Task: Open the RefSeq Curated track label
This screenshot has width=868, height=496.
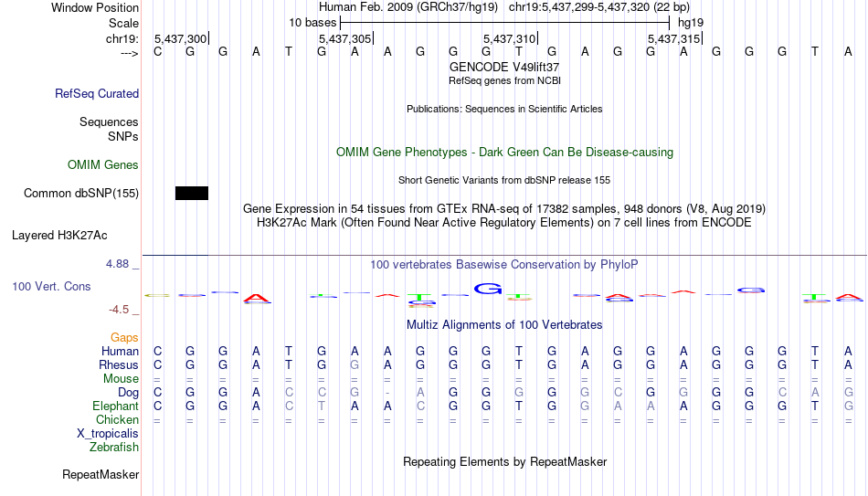Action: 97,93
